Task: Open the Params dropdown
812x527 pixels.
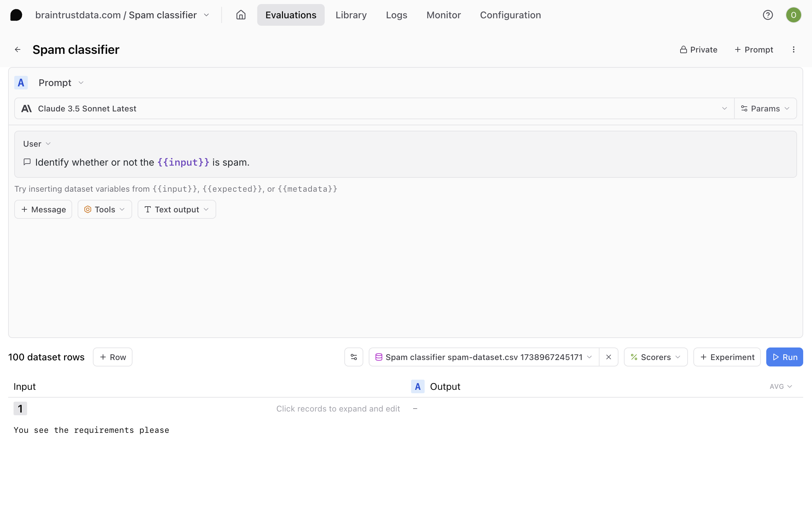Action: (765, 108)
